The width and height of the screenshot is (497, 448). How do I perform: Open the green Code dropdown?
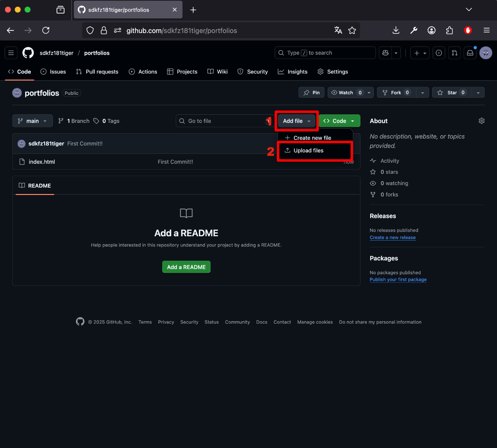(339, 121)
